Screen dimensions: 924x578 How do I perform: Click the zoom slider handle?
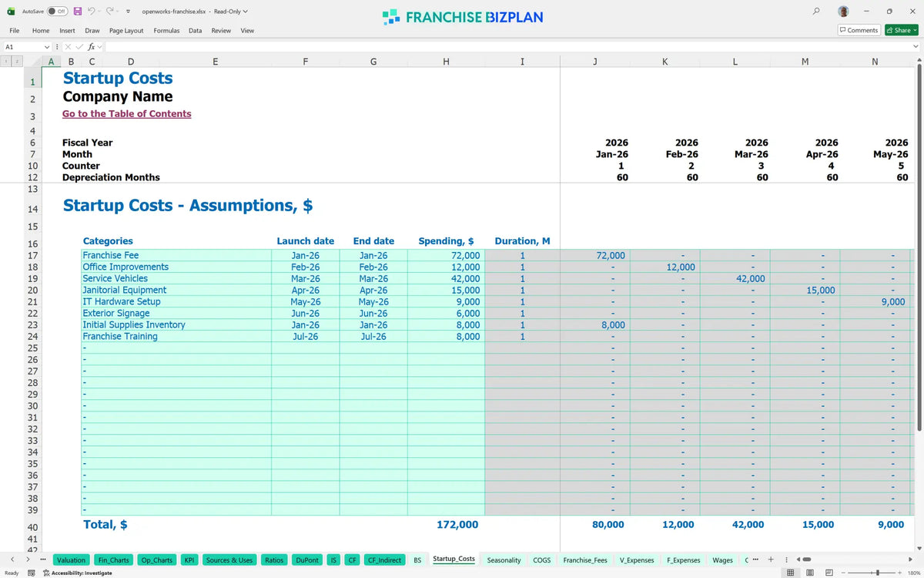[878, 573]
